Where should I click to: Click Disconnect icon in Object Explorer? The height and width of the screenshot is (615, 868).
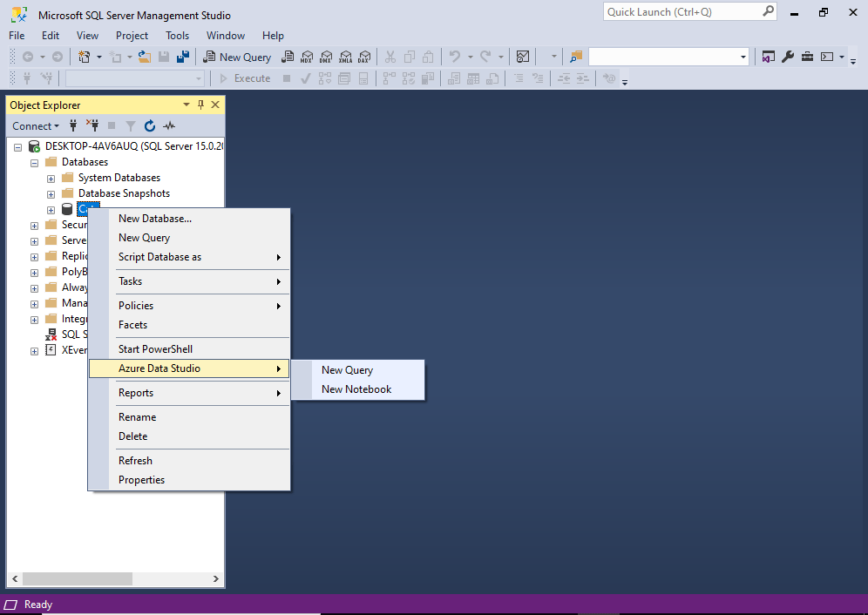pos(92,125)
